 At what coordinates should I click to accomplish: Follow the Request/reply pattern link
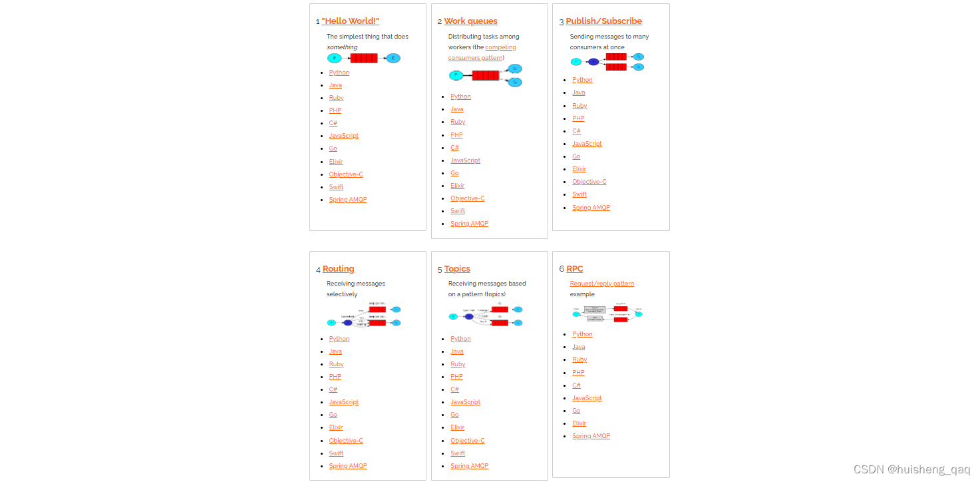pos(602,284)
